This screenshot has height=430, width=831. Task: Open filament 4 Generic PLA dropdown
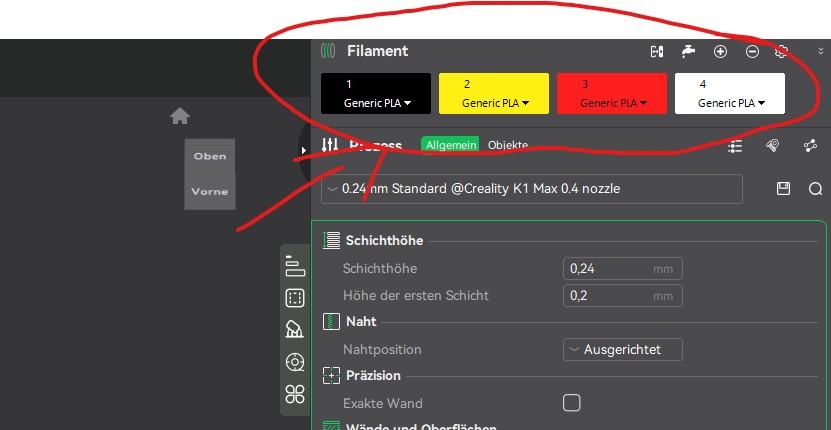(731, 102)
